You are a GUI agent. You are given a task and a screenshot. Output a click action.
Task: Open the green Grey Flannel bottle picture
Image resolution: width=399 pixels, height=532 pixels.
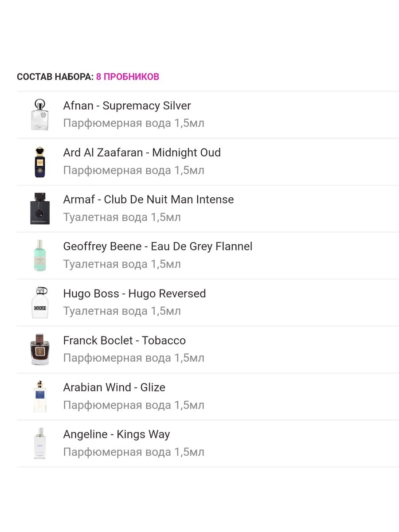click(40, 256)
